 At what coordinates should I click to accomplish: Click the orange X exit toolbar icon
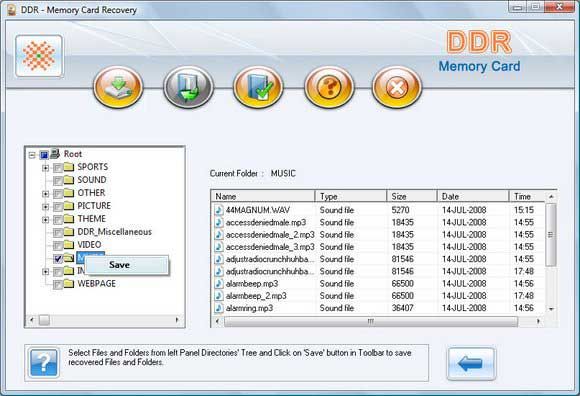tap(397, 87)
